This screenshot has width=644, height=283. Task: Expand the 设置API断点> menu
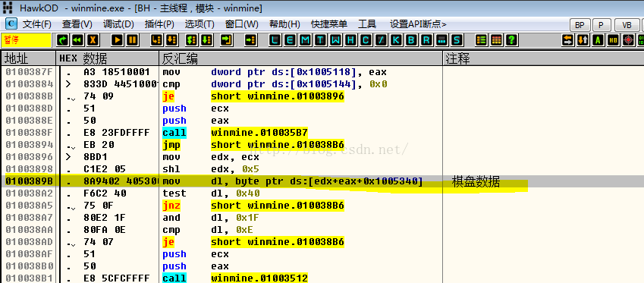point(418,24)
